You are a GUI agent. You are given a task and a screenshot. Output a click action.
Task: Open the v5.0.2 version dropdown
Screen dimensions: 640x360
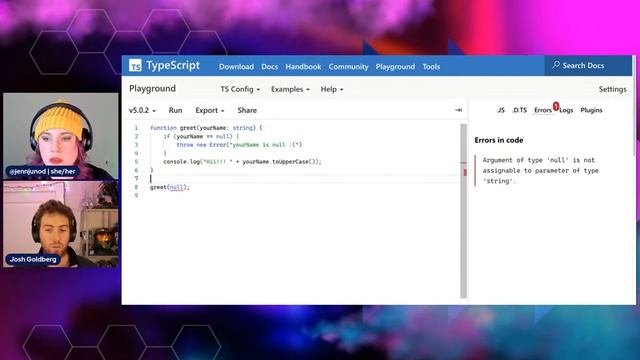142,110
